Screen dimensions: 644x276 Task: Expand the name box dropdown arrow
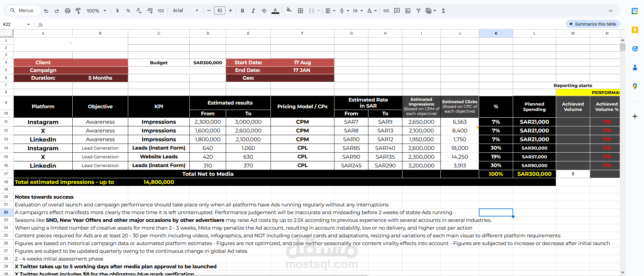(x=29, y=25)
